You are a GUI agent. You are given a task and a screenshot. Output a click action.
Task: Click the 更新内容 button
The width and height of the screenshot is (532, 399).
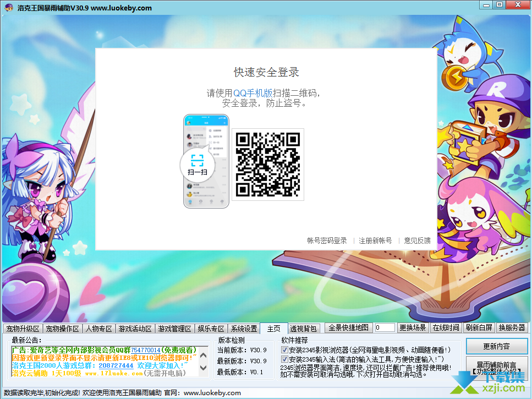point(496,346)
